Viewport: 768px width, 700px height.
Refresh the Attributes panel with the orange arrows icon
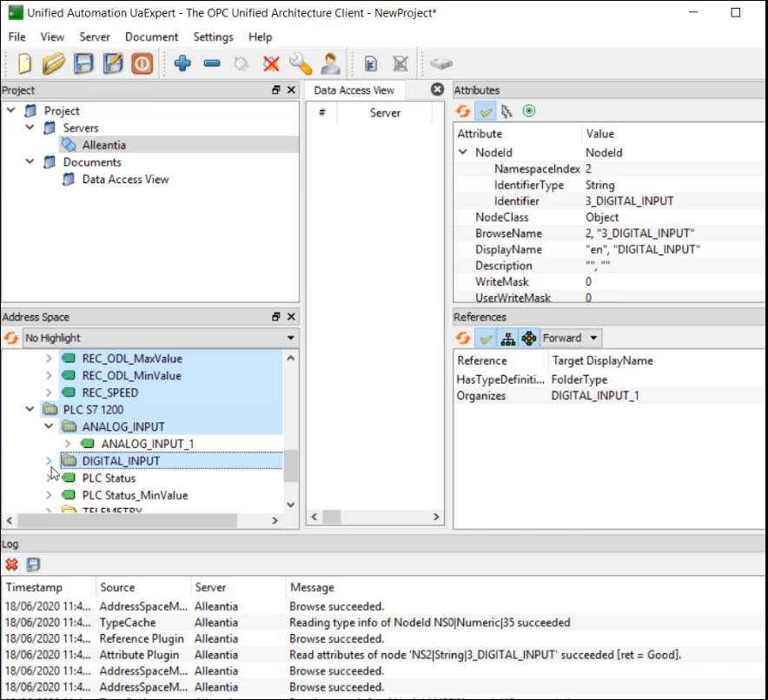click(x=464, y=110)
